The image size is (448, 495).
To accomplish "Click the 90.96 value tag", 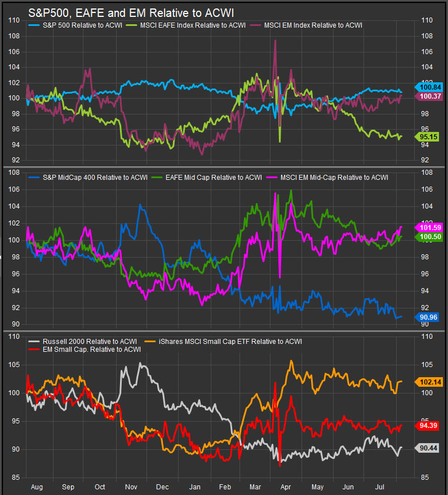I will click(427, 317).
